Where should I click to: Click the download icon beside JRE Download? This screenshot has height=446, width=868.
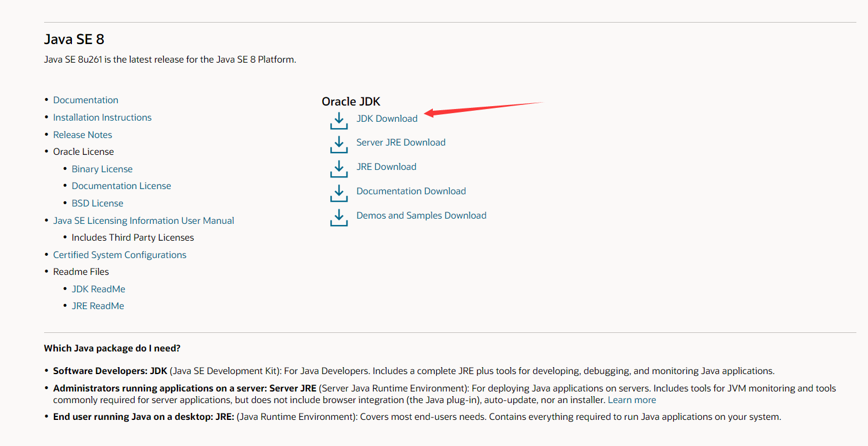(339, 169)
